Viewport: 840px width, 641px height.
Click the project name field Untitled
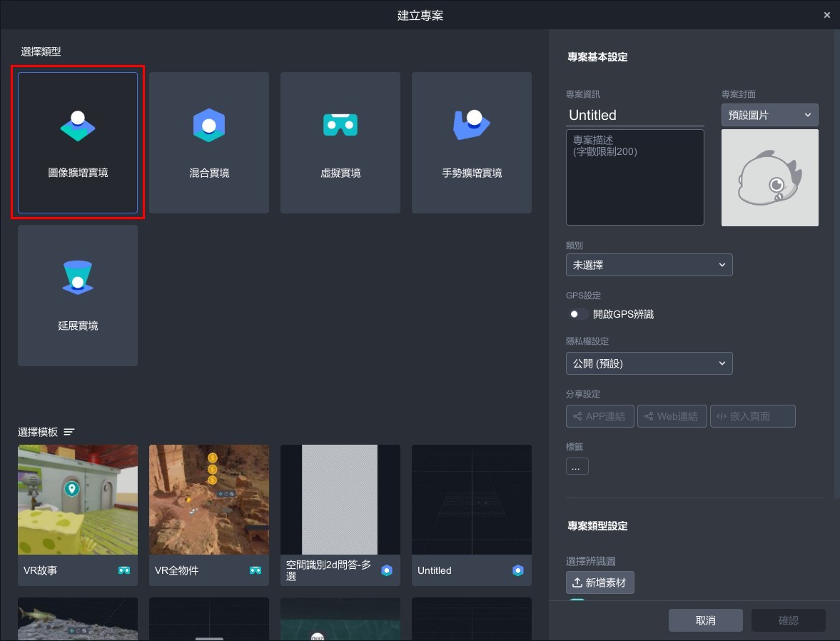[634, 115]
